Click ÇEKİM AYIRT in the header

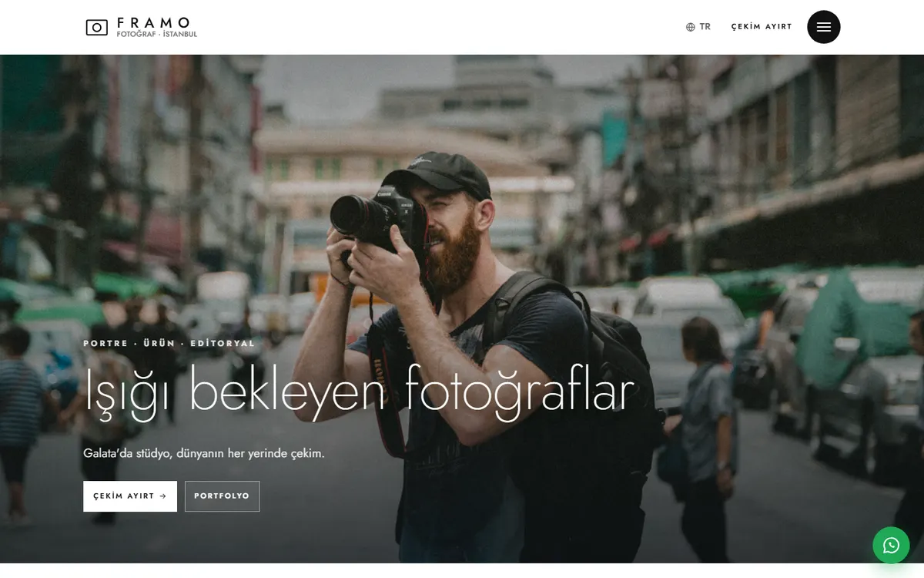click(762, 27)
